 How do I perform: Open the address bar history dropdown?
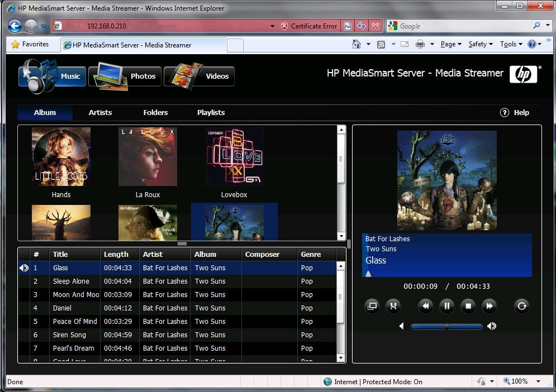[x=272, y=26]
